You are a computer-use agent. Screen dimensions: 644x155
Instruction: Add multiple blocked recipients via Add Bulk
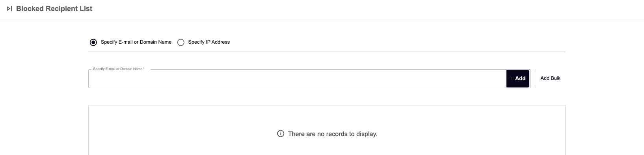pos(550,78)
